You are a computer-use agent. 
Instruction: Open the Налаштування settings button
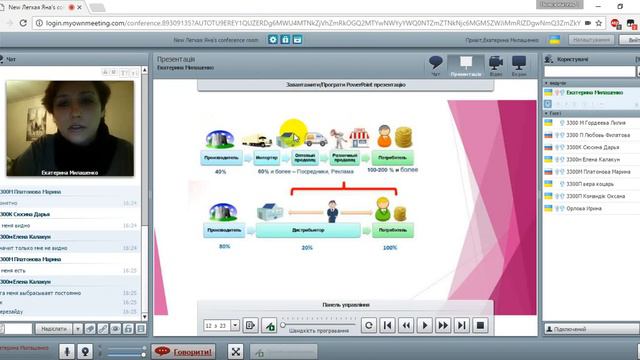point(591,40)
